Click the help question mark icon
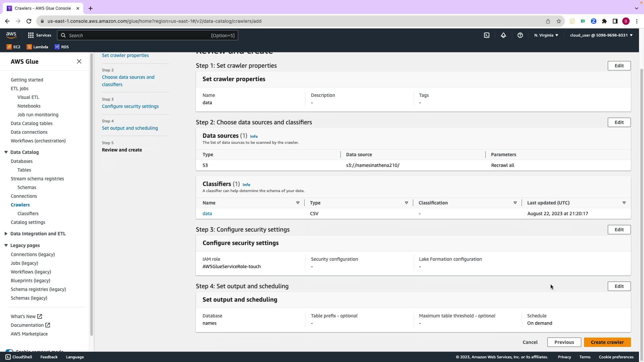Image resolution: width=644 pixels, height=362 pixels. 520,35
